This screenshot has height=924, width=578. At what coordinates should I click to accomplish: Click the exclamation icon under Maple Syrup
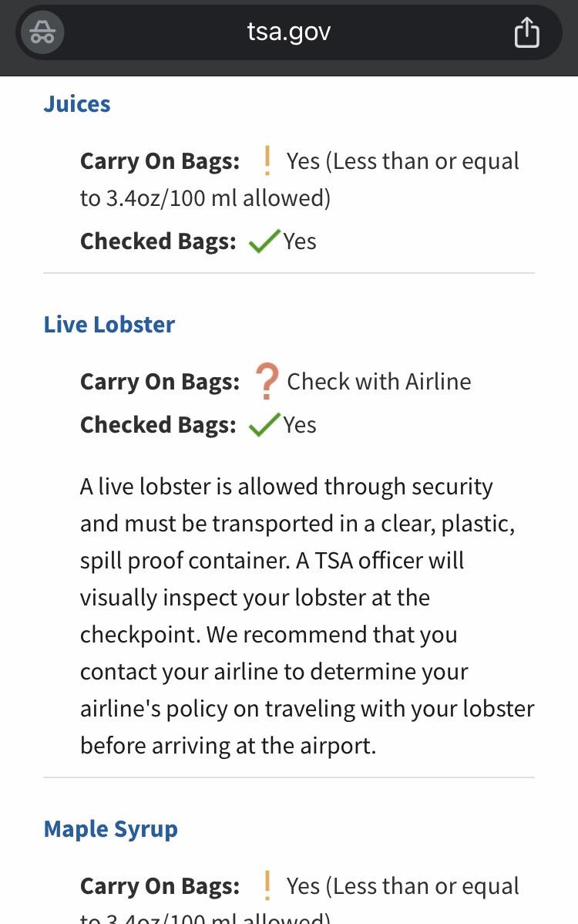click(267, 885)
